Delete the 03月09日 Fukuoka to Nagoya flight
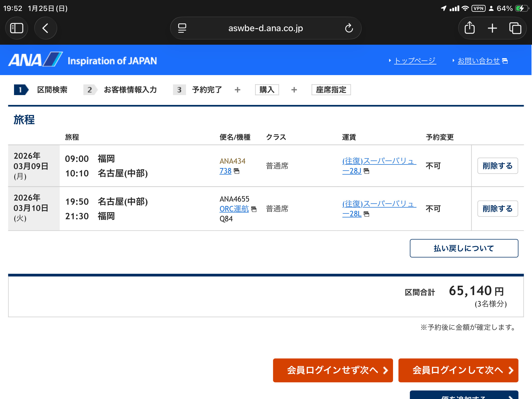This screenshot has width=532, height=399. [x=497, y=166]
